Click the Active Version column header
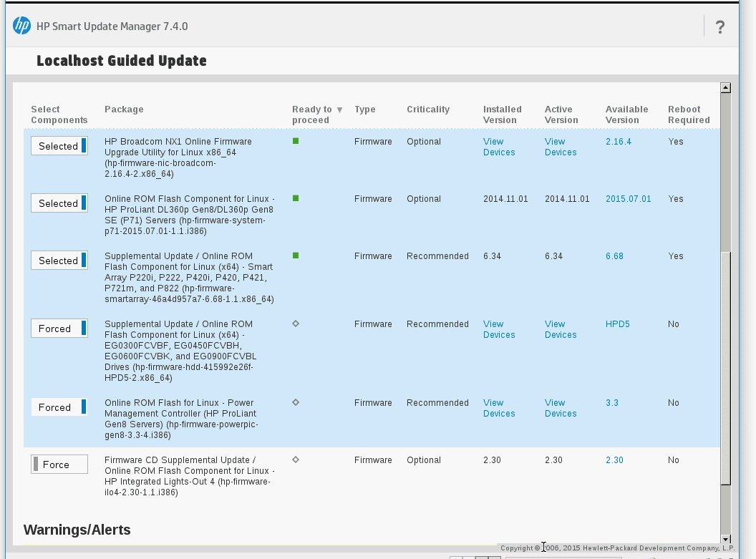This screenshot has height=559, width=756. tap(561, 115)
